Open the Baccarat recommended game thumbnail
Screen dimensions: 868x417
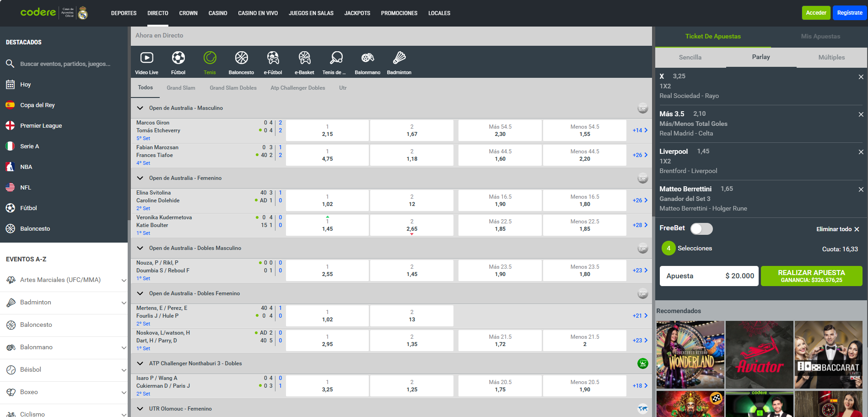tap(828, 355)
